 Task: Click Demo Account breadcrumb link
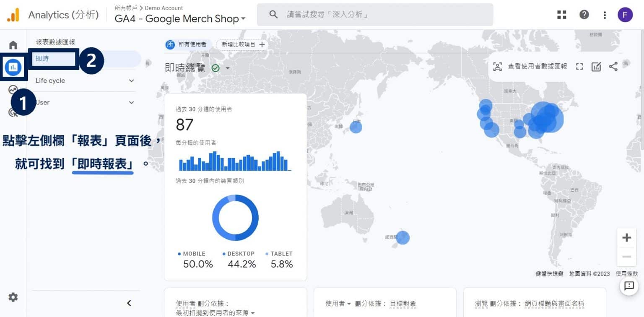(x=164, y=8)
